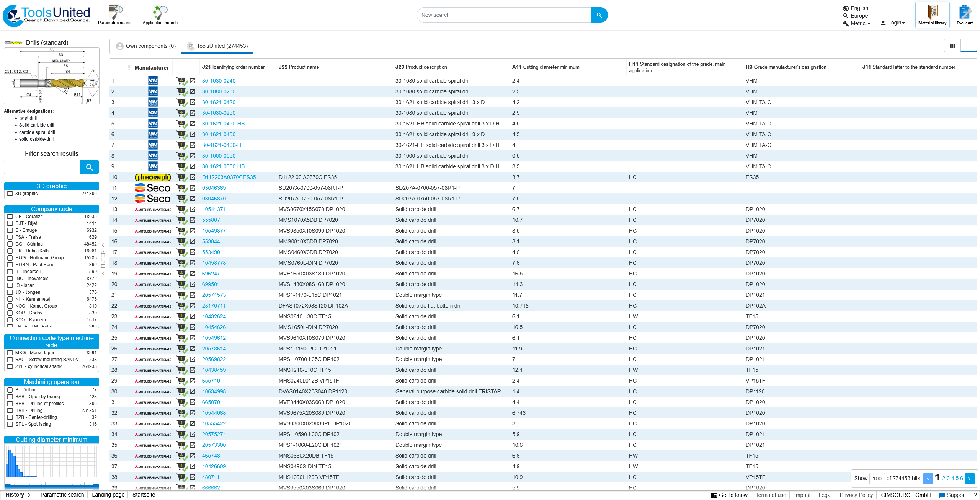
Task: Check the GG - Gühring company filter
Action: (x=10, y=244)
